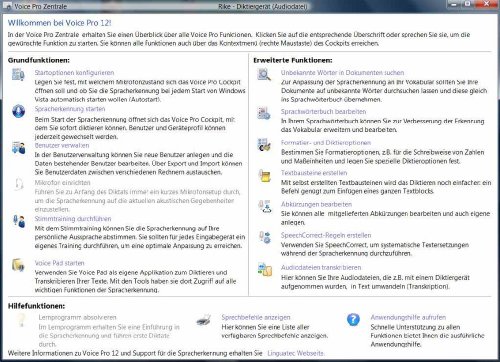500x362 pixels.
Task: Open the Benutzer verwalten link
Action: 62,146
